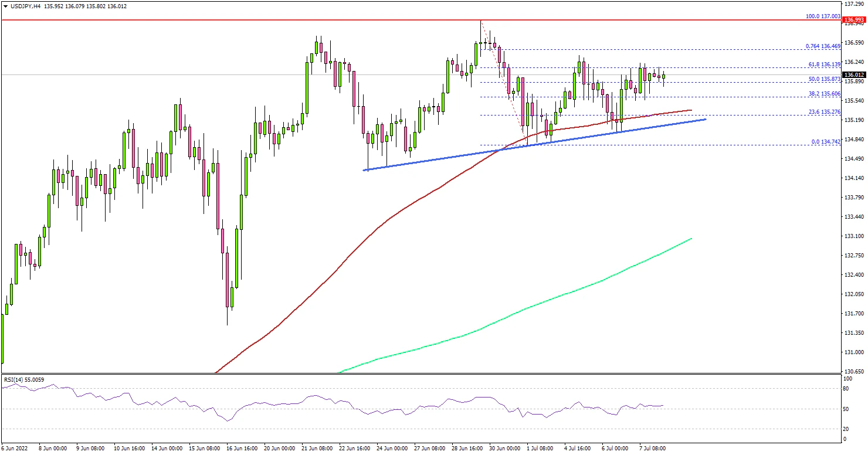This screenshot has height=455, width=868.
Task: Click the 50.0 135.873 Fibonacci label
Action: (x=824, y=79)
